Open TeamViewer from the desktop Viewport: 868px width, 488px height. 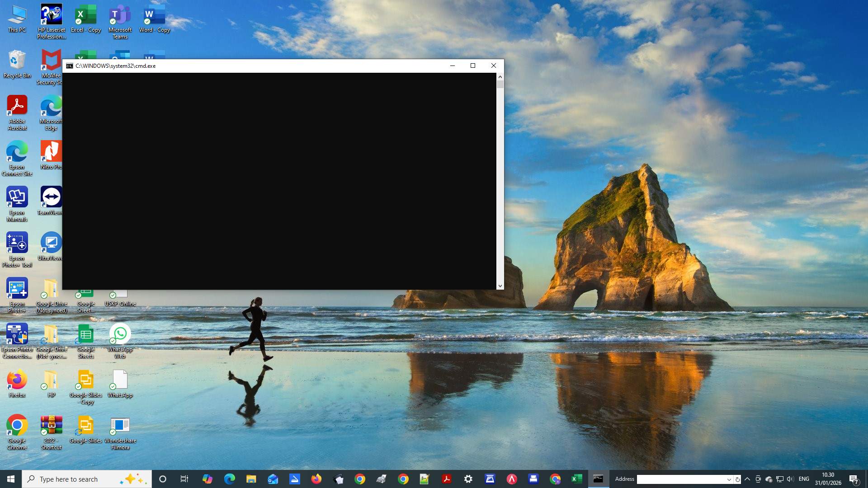(51, 197)
